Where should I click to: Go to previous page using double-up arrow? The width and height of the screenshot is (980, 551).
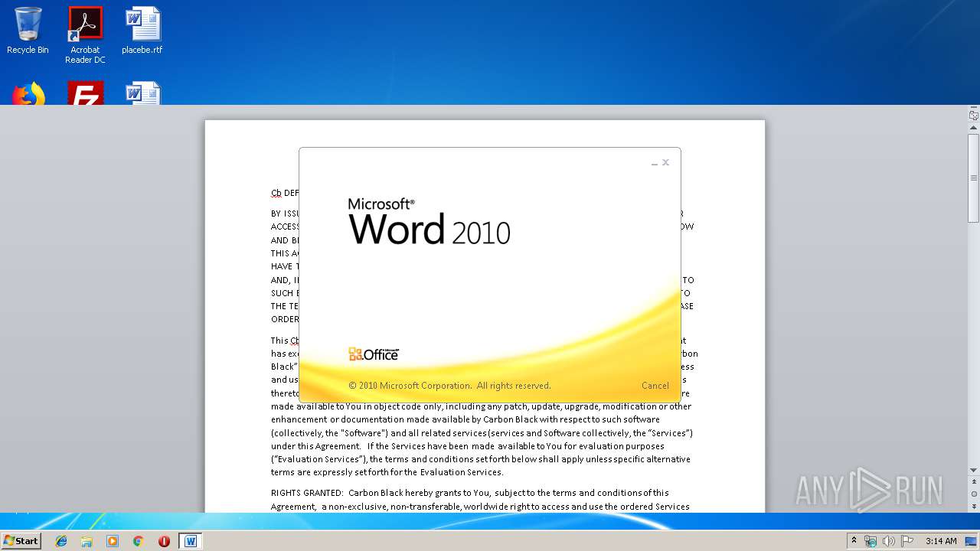(x=974, y=482)
